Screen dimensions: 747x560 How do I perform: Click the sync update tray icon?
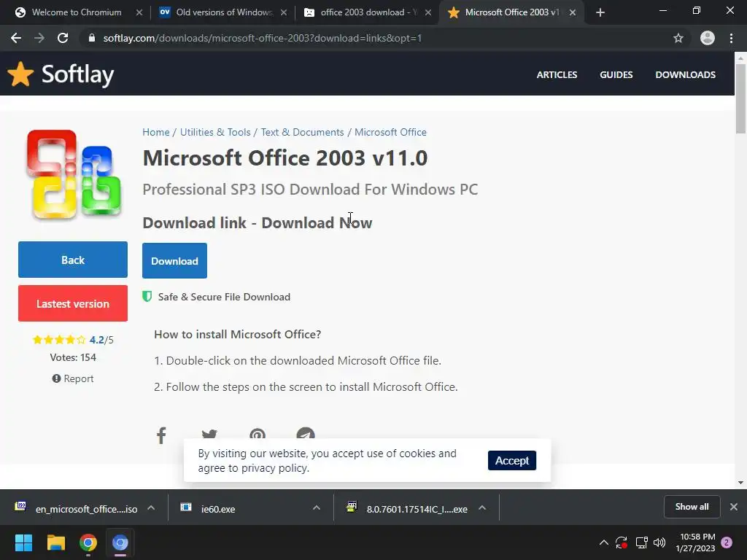click(x=622, y=542)
